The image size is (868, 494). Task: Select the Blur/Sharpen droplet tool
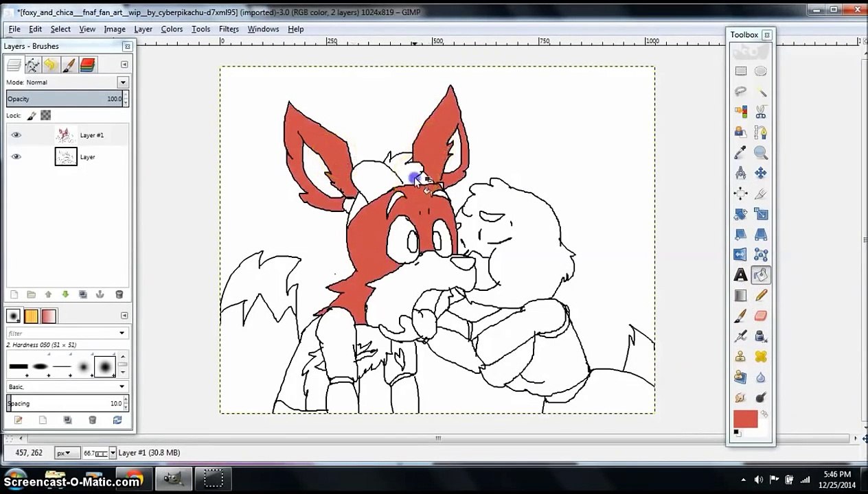click(x=761, y=377)
